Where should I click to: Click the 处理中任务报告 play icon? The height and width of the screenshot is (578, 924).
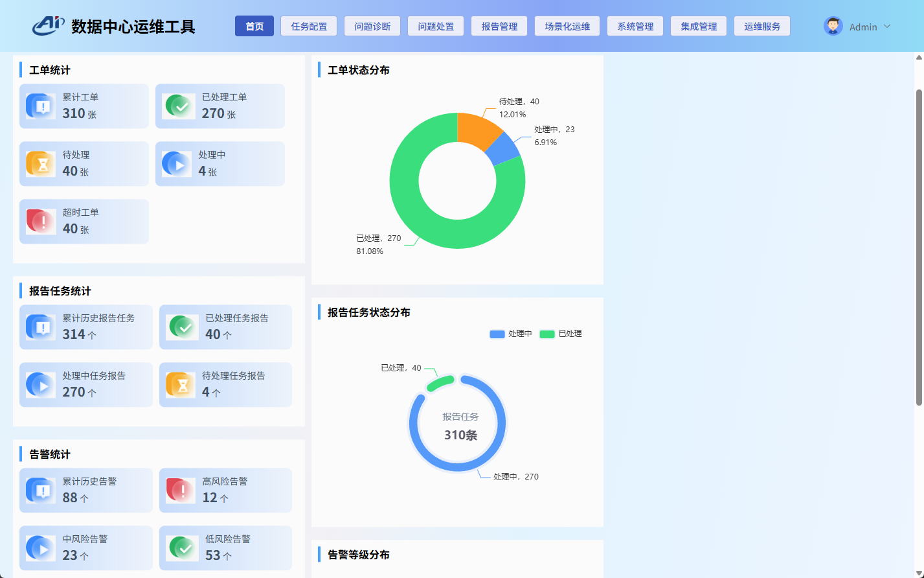(x=41, y=384)
